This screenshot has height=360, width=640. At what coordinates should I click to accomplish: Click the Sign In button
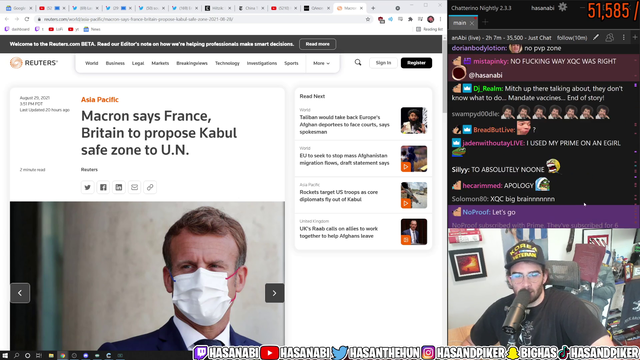tap(383, 63)
